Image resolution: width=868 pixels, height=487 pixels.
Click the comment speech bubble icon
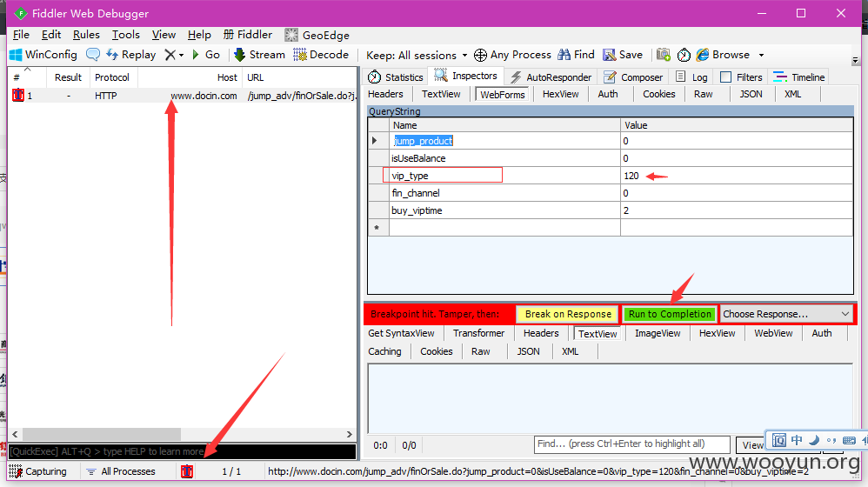(x=92, y=55)
